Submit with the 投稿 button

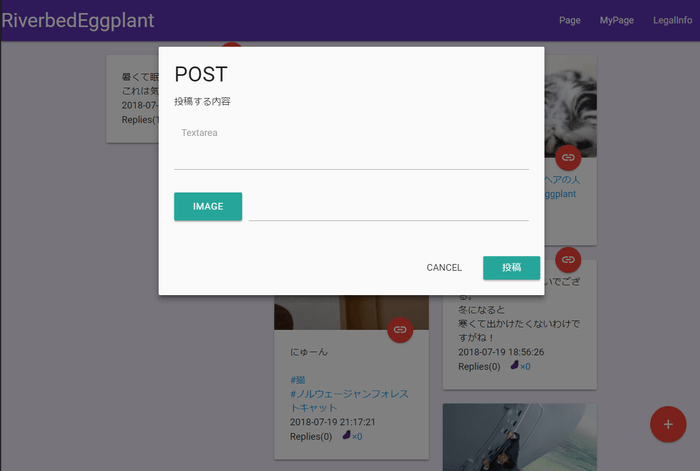pos(511,267)
